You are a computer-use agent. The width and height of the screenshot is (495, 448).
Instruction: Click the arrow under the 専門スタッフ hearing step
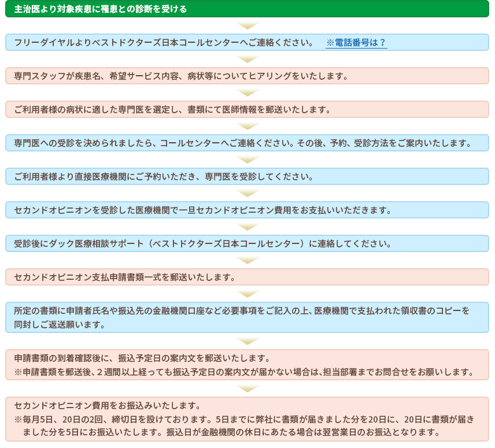[x=247, y=93]
